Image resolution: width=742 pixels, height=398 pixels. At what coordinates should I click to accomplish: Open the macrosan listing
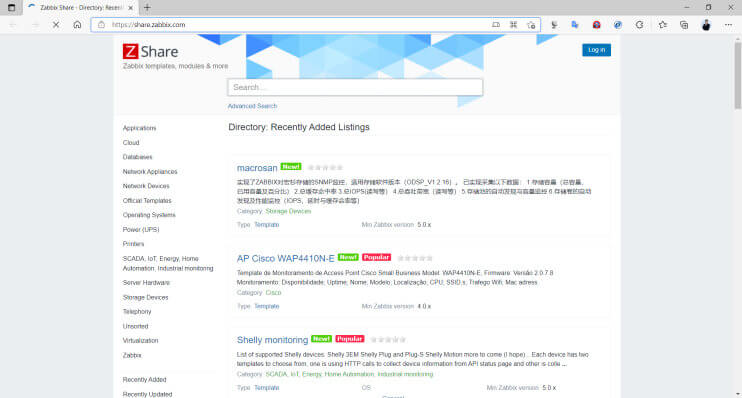257,168
